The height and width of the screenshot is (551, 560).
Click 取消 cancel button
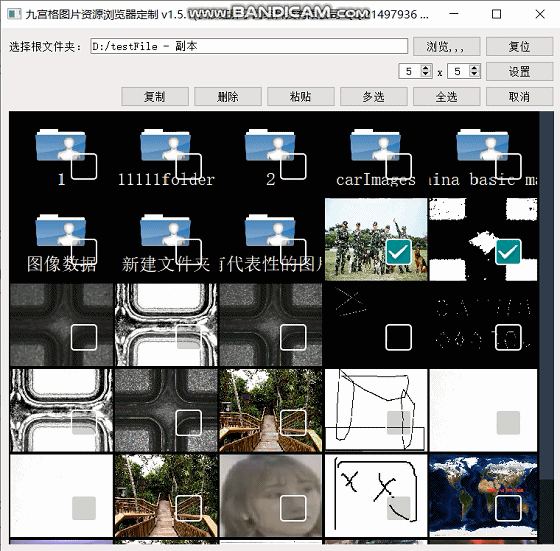[x=519, y=96]
